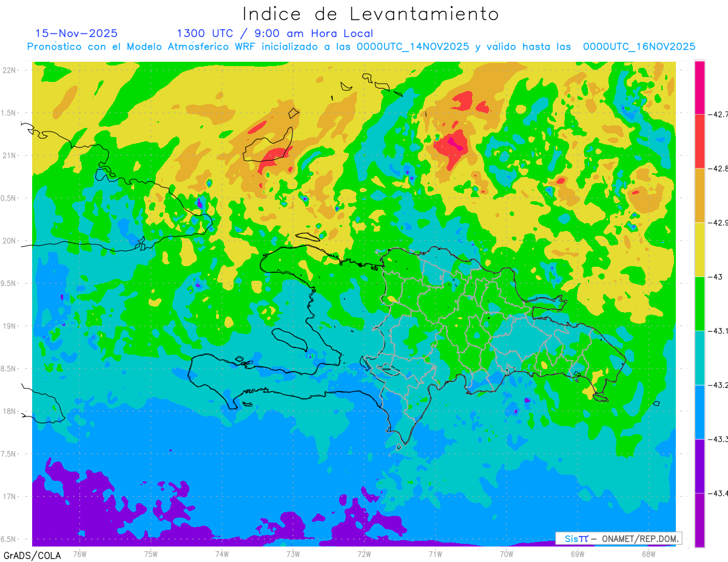Click the '73W' longitude label
The width and height of the screenshot is (728, 562).
point(293,554)
